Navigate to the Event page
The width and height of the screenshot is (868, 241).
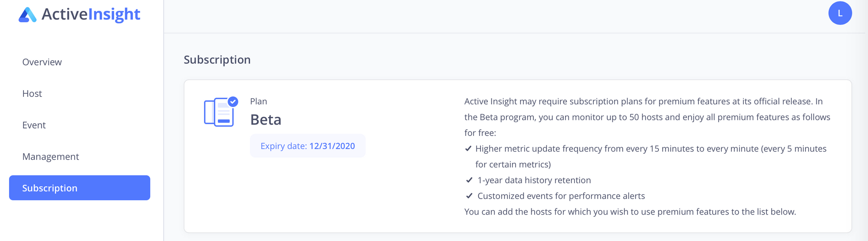click(x=34, y=125)
